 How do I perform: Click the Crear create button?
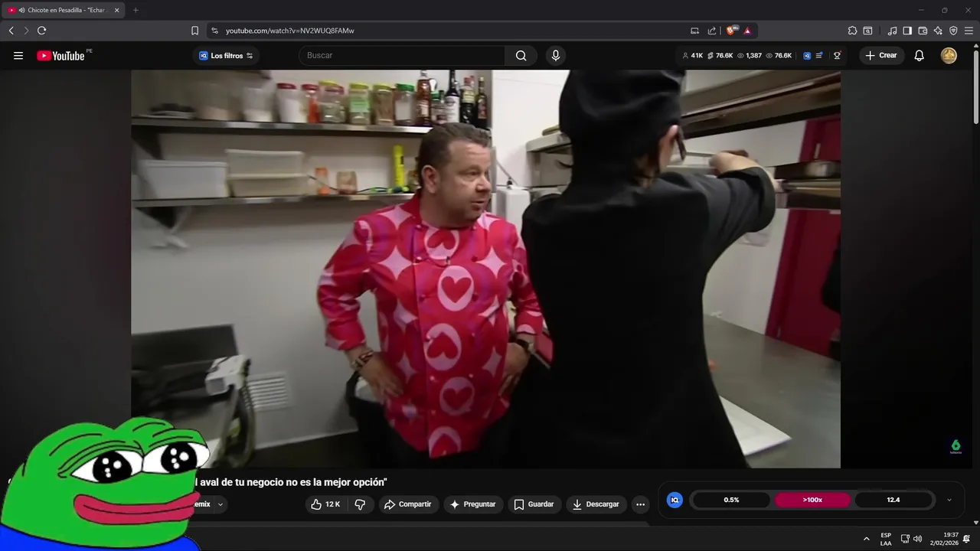(881, 55)
